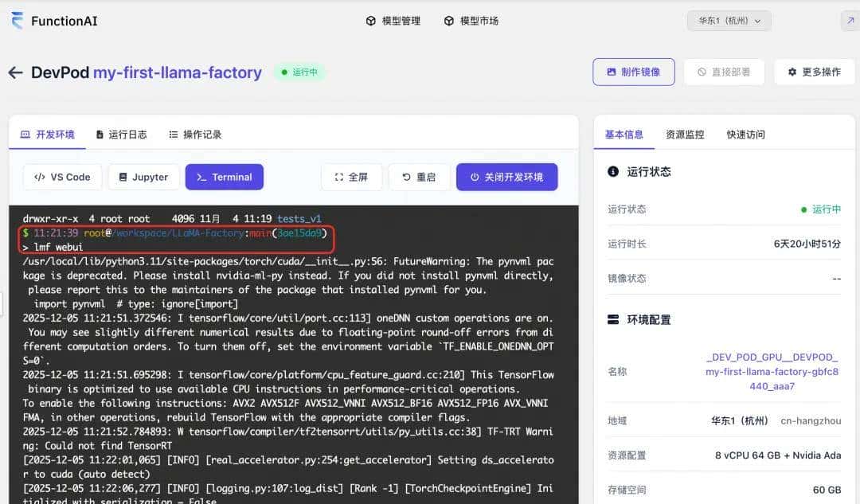Click the 制作镜像 button
This screenshot has height=504, width=860.
(x=634, y=72)
